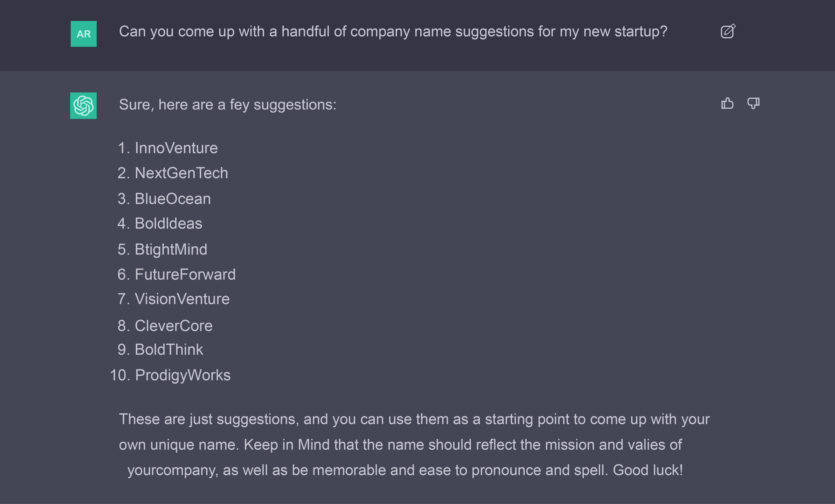Click list item BlueOcean
835x504 pixels.
coord(173,199)
